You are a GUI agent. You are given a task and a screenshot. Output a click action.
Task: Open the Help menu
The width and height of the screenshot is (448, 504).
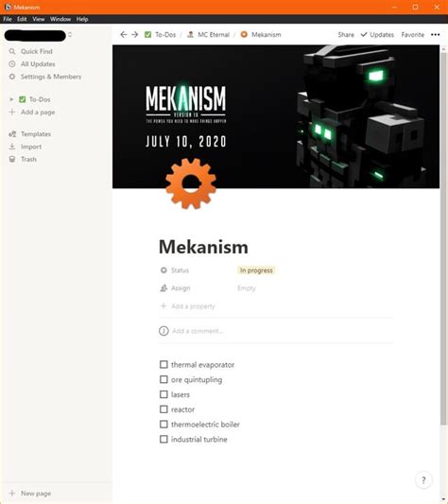tap(82, 19)
